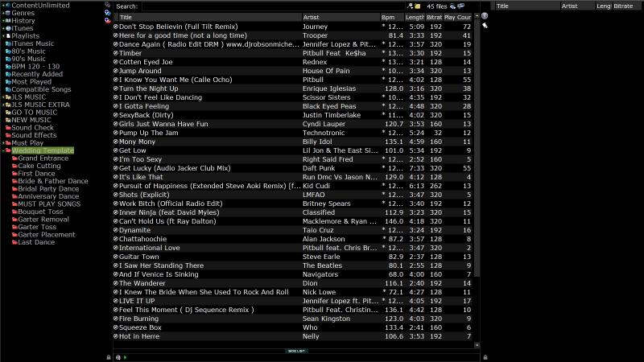Open the First Dance folder
The image size is (644, 362).
36,173
